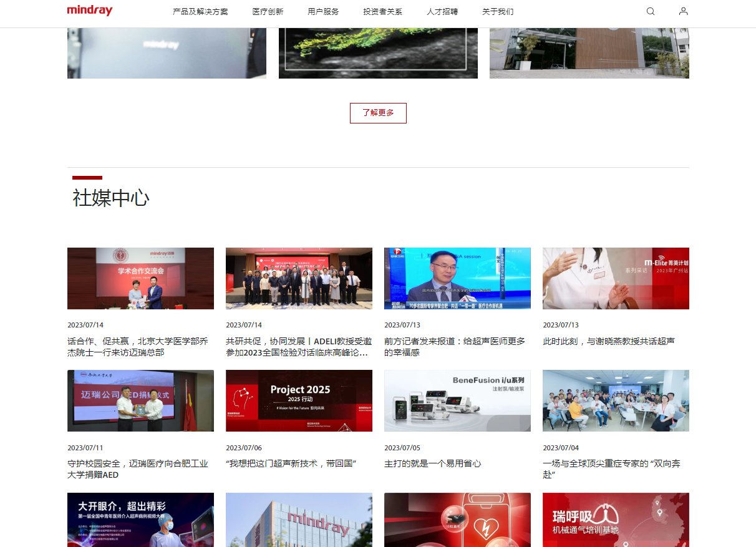
Task: Open article 守护校园安全 合肥工业大学捐赠AED
Action: pyautogui.click(x=138, y=469)
